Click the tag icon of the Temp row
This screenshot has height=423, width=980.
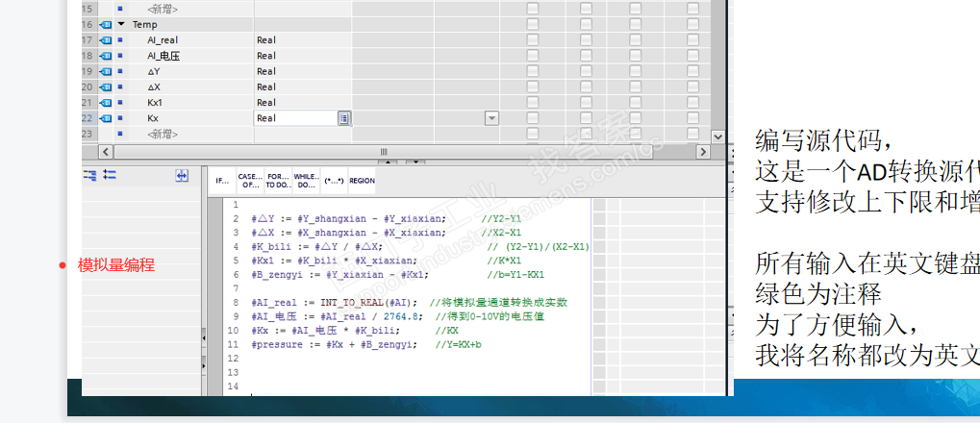pyautogui.click(x=106, y=24)
